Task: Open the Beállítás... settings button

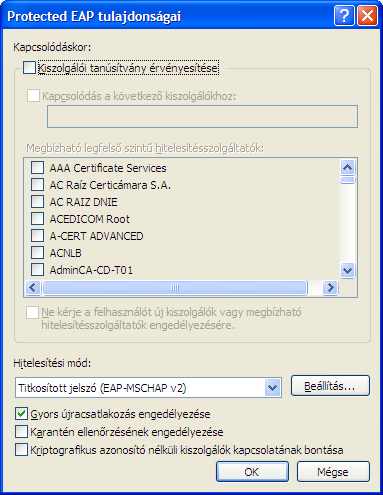Action: (330, 386)
